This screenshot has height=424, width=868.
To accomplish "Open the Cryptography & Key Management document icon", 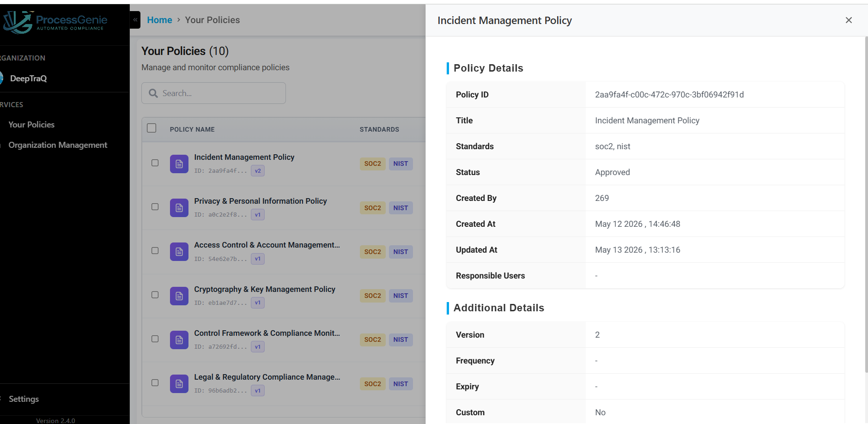I will coord(179,296).
